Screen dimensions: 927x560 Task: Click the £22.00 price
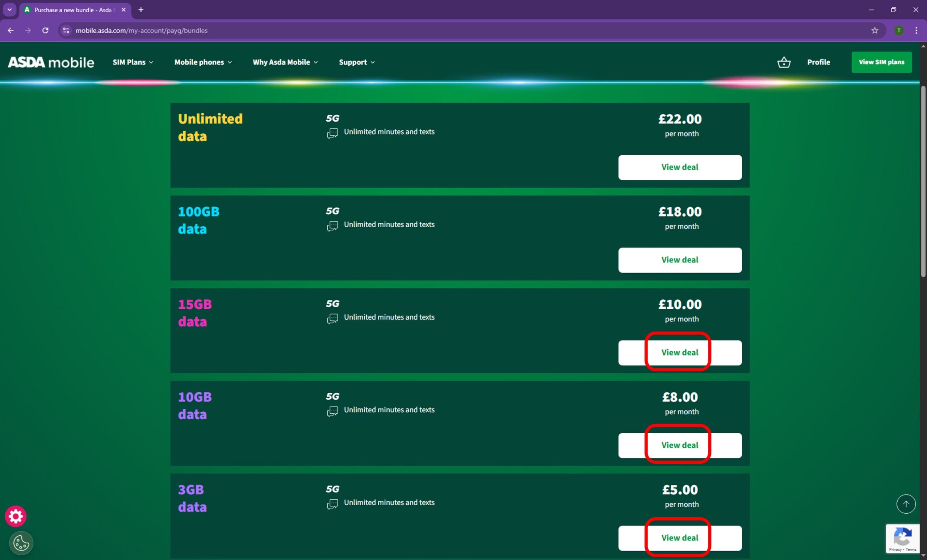tap(680, 119)
